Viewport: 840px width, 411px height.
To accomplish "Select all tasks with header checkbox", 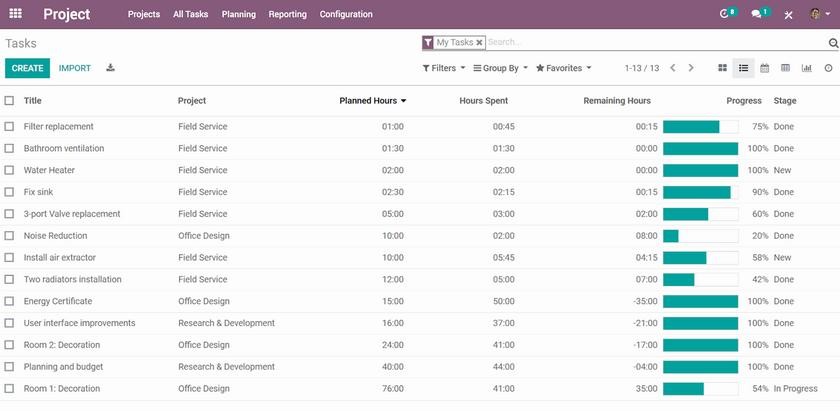I will [x=9, y=100].
